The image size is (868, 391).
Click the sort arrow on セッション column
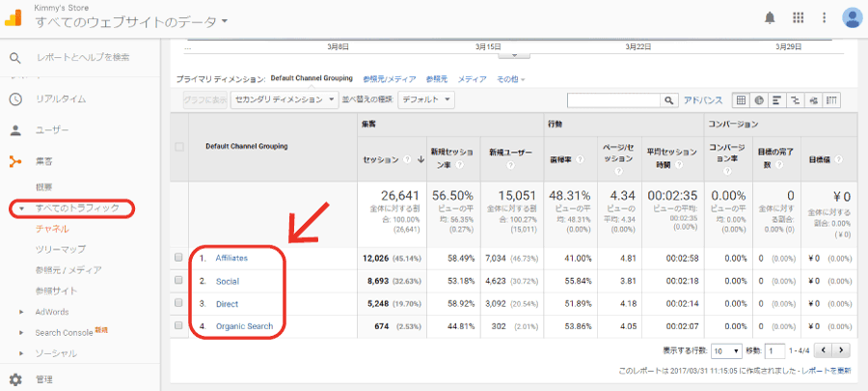[420, 159]
